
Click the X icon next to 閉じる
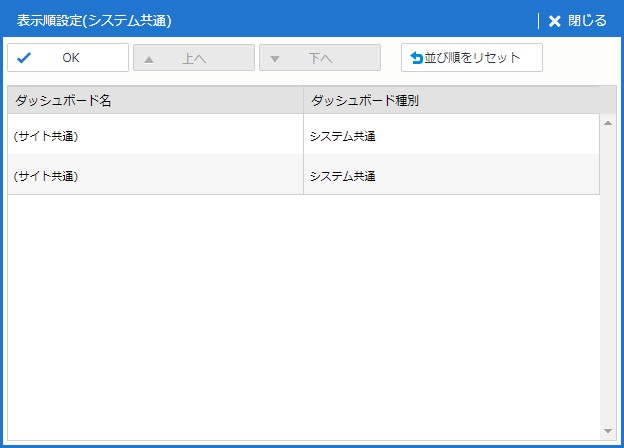pyautogui.click(x=554, y=21)
